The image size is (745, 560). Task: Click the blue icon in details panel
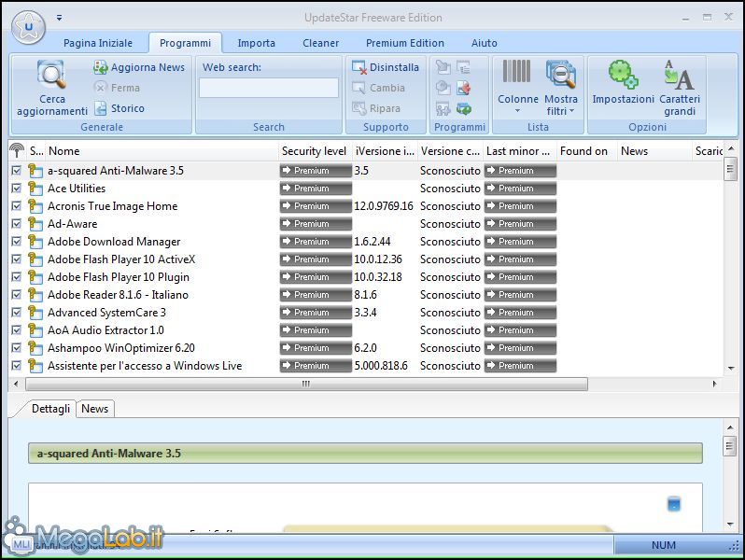click(x=674, y=504)
